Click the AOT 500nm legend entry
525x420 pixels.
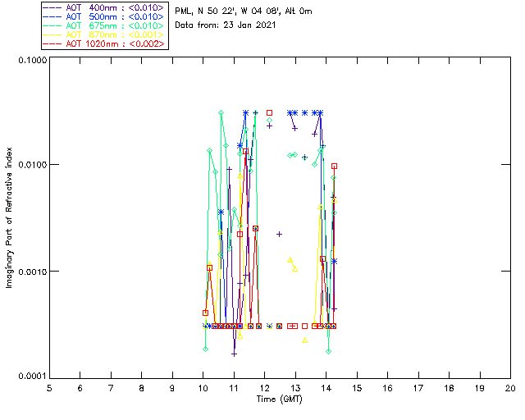pyautogui.click(x=104, y=16)
